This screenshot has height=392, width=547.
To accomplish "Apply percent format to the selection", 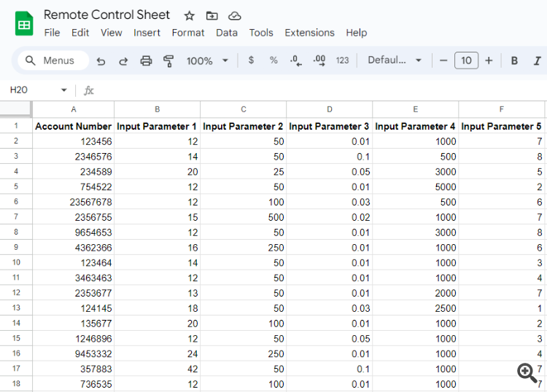I will click(273, 60).
